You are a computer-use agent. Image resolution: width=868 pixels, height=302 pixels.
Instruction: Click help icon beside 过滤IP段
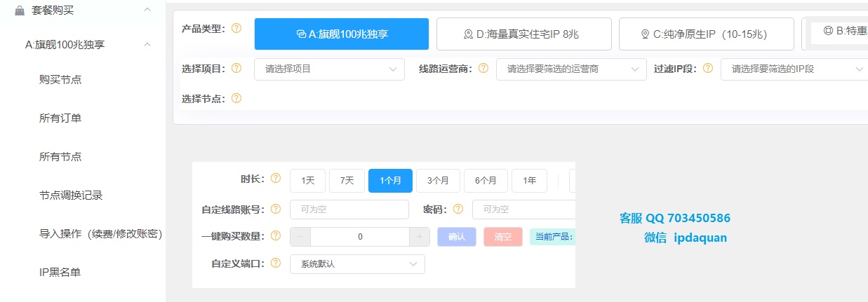tap(707, 69)
